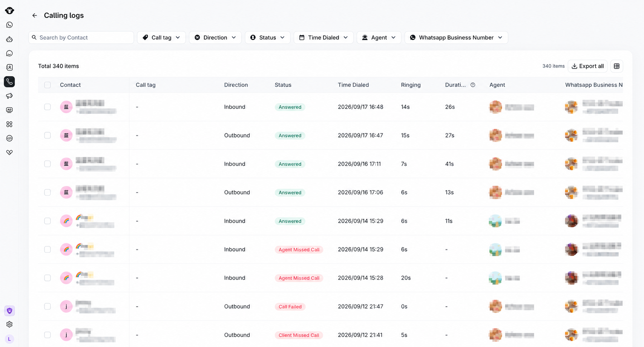644x347 pixels.
Task: Open the robot chatbot icon in sidebar
Action: 9,39
